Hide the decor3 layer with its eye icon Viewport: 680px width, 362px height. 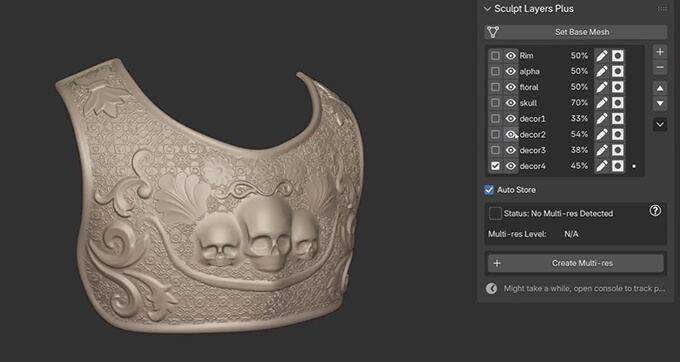tap(511, 150)
